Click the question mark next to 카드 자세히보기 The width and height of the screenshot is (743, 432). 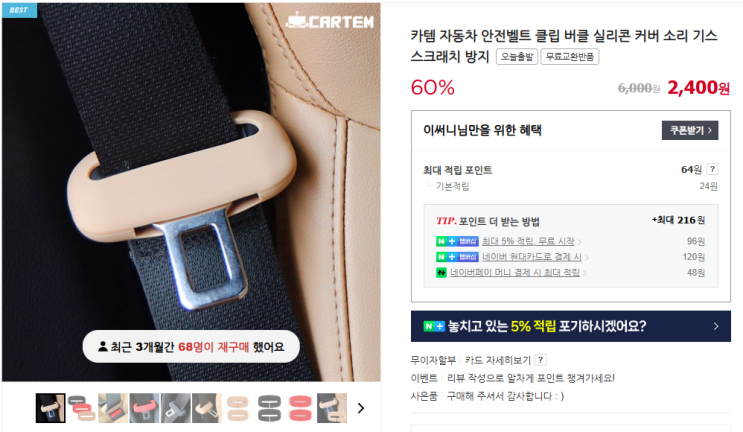point(540,360)
